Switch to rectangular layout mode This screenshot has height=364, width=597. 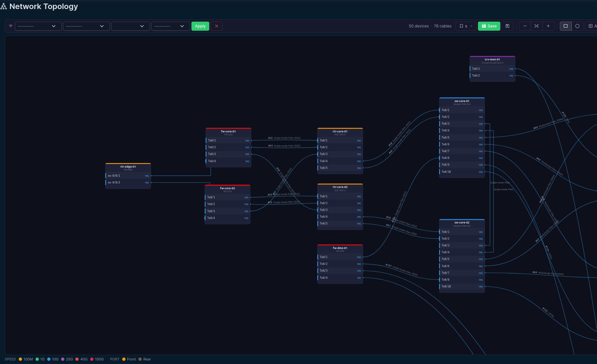(x=566, y=26)
